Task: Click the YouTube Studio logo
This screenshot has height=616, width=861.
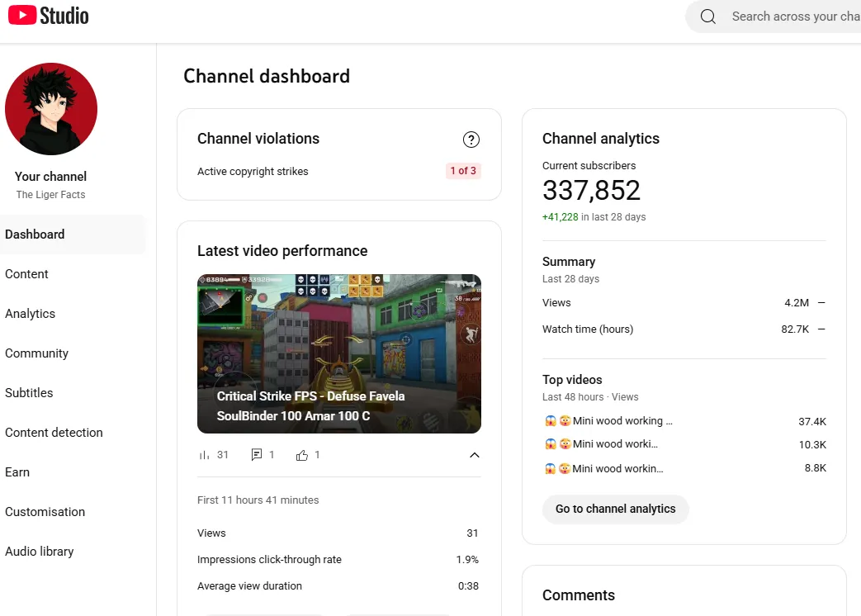Action: click(x=47, y=16)
